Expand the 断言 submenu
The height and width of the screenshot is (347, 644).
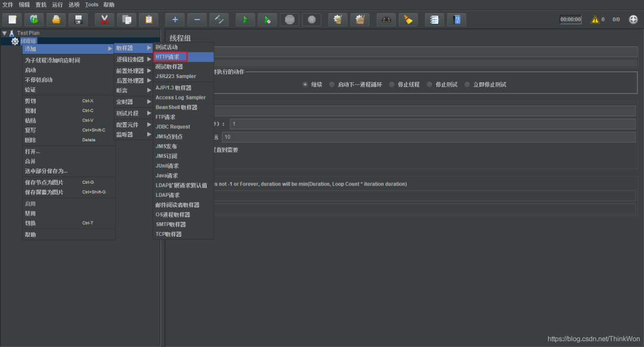click(134, 91)
